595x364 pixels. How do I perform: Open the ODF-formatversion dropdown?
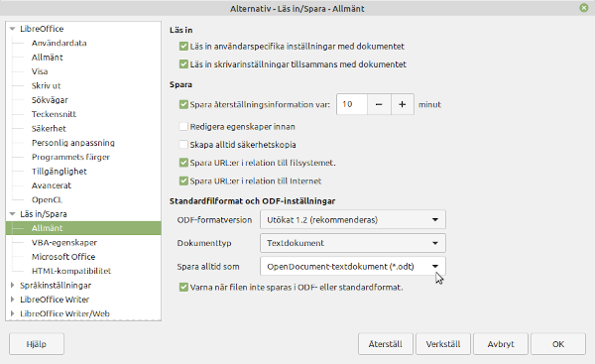(x=353, y=220)
